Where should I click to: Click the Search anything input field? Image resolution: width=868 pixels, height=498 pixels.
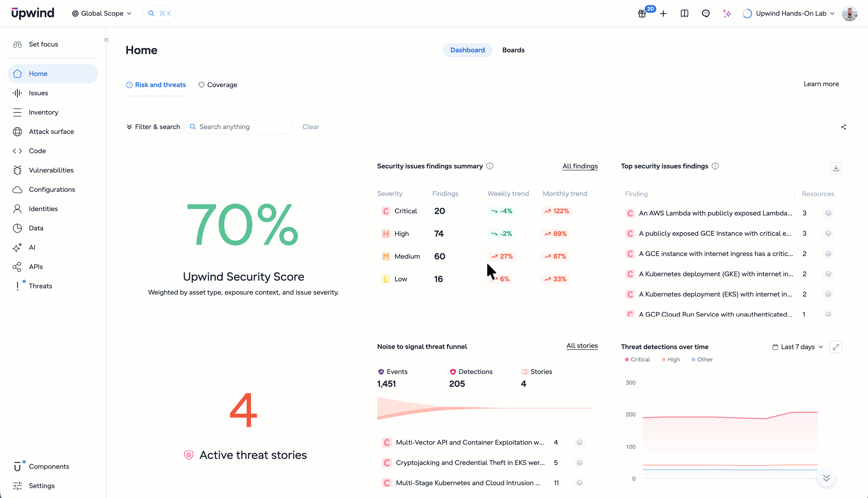click(x=239, y=127)
